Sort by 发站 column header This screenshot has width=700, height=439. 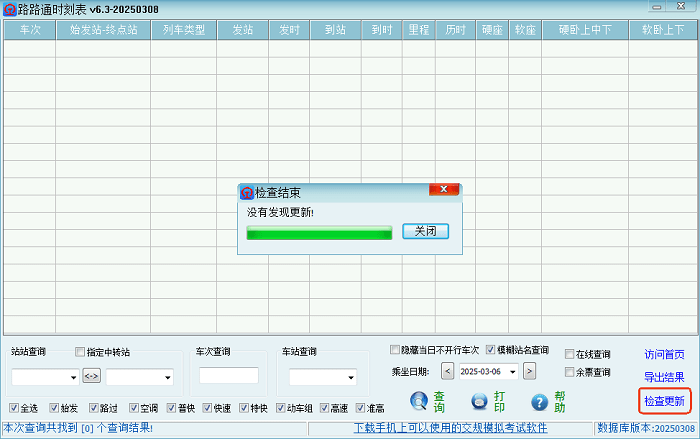243,30
